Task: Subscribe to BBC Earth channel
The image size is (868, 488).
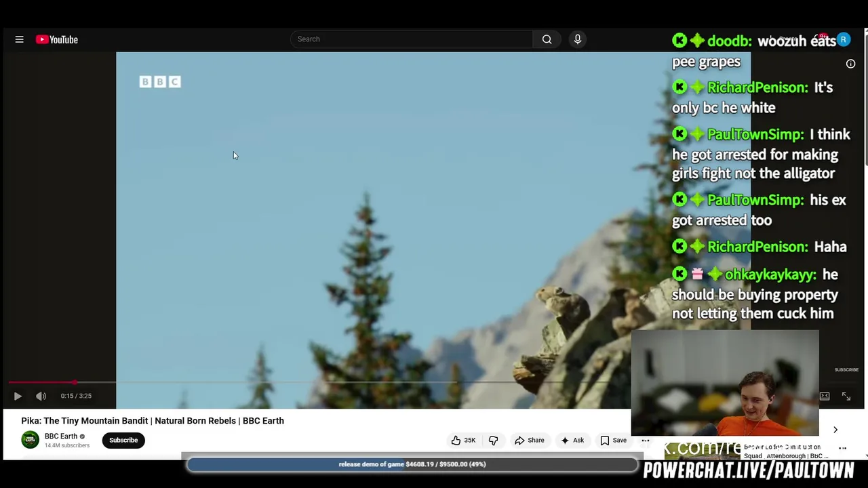Action: click(123, 441)
